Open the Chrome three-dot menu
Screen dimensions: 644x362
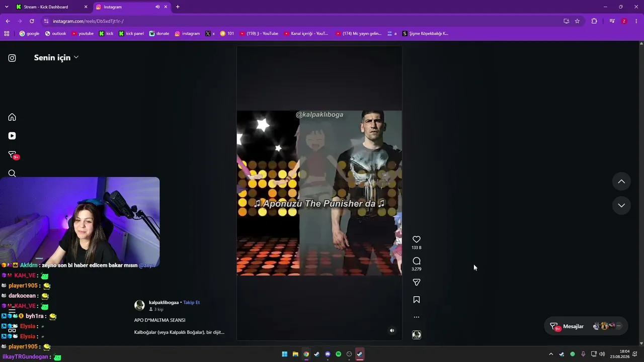(636, 21)
